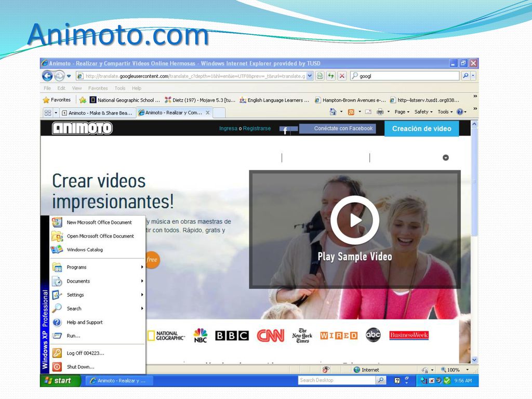Click the Creación de video button

(421, 129)
